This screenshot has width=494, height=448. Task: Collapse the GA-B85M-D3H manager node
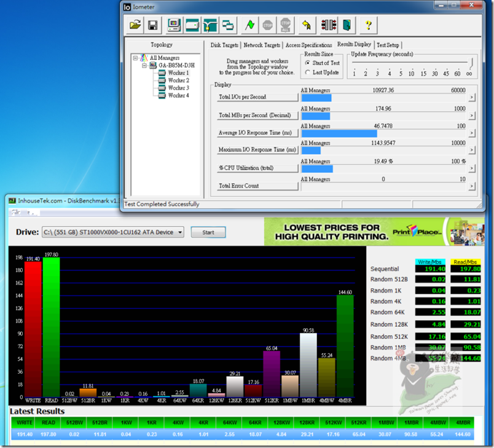[x=144, y=65]
